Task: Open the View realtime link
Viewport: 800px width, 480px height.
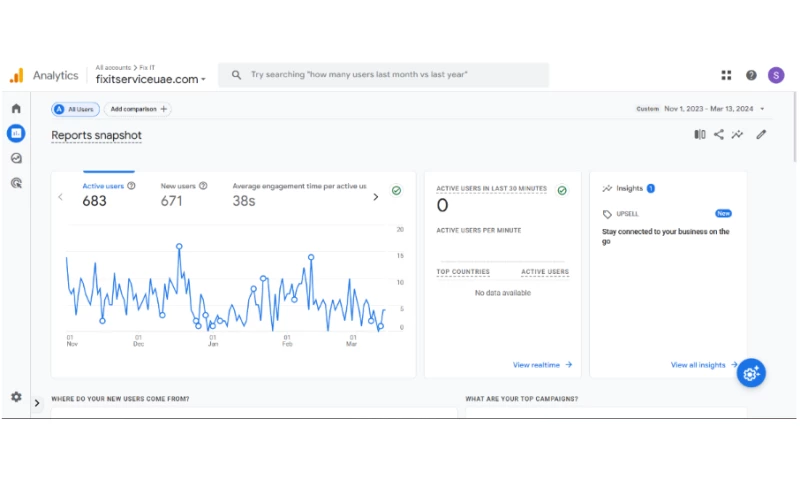Action: click(x=542, y=365)
